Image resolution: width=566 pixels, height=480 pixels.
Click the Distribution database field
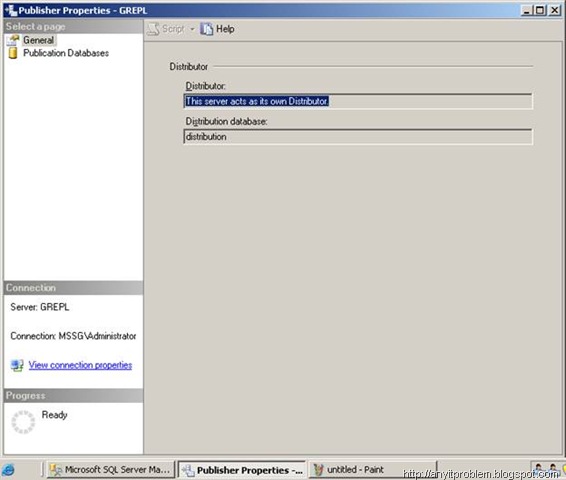click(358, 137)
